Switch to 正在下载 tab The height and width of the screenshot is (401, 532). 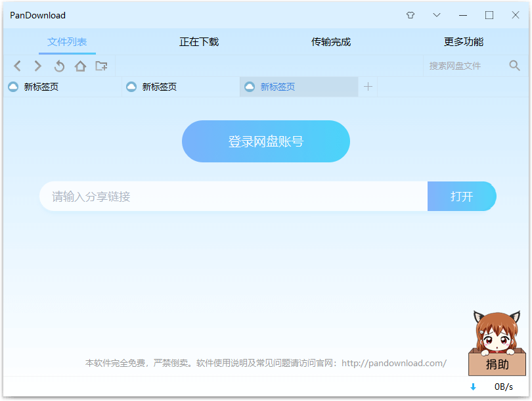click(199, 42)
